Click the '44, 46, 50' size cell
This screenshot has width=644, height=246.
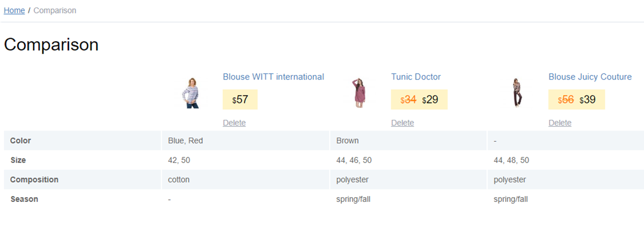[x=408, y=160]
